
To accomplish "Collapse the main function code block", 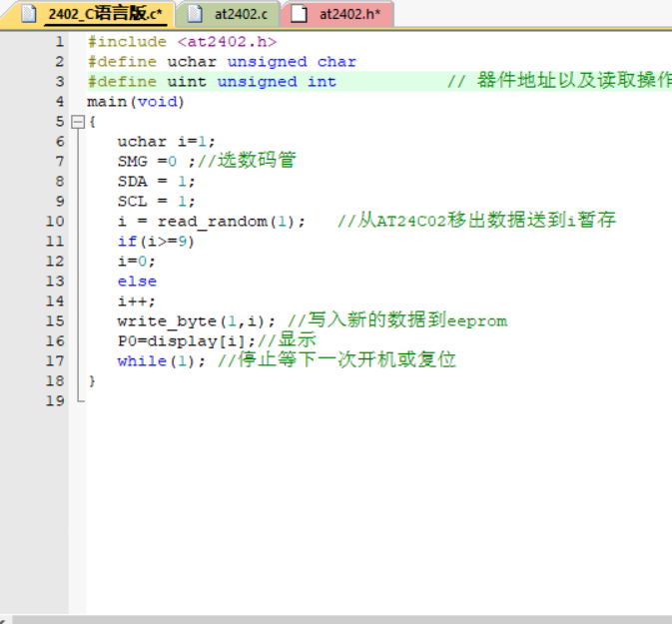I will (x=78, y=122).
